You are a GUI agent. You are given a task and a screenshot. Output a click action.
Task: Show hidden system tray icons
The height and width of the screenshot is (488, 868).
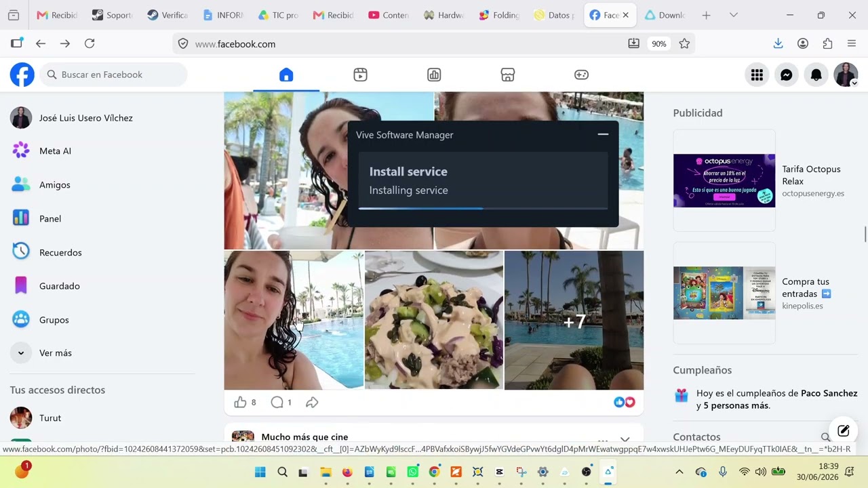(679, 472)
